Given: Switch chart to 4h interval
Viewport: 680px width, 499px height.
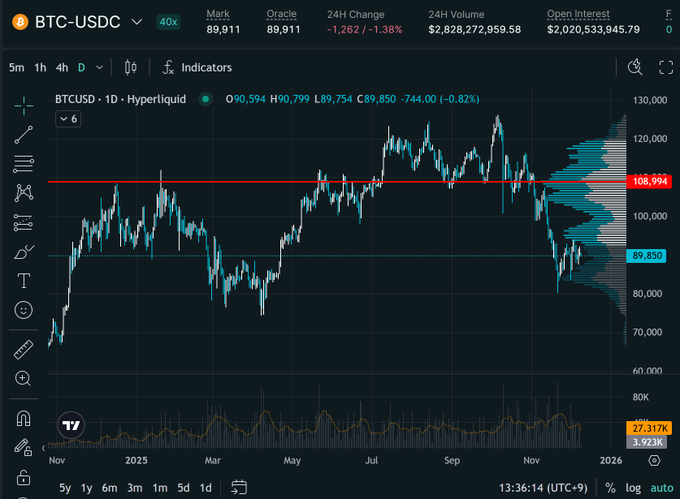Looking at the screenshot, I should tap(62, 68).
